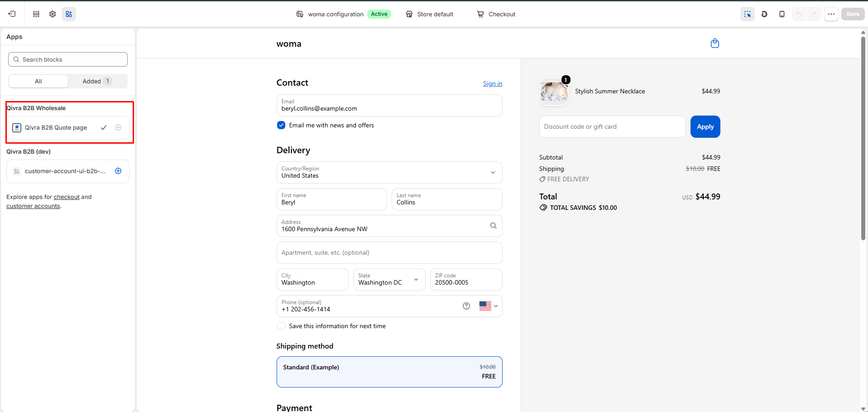Click the First name field
This screenshot has height=412, width=868.
click(332, 199)
